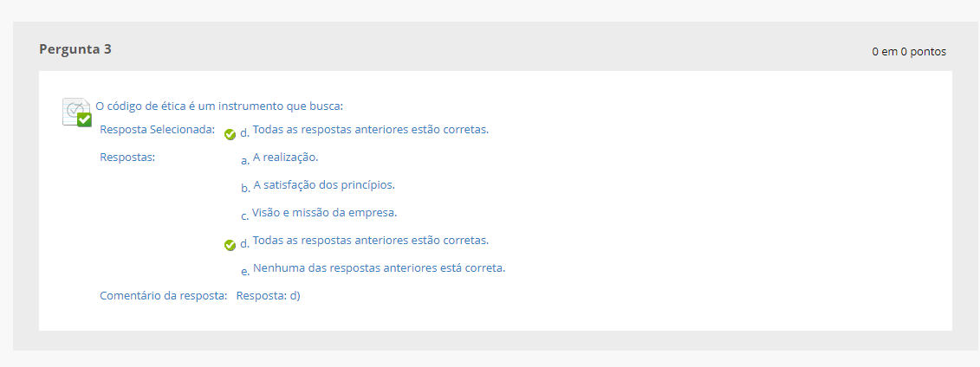The width and height of the screenshot is (980, 367).
Task: Click the "Comentário da resposta:" label
Action: (164, 296)
